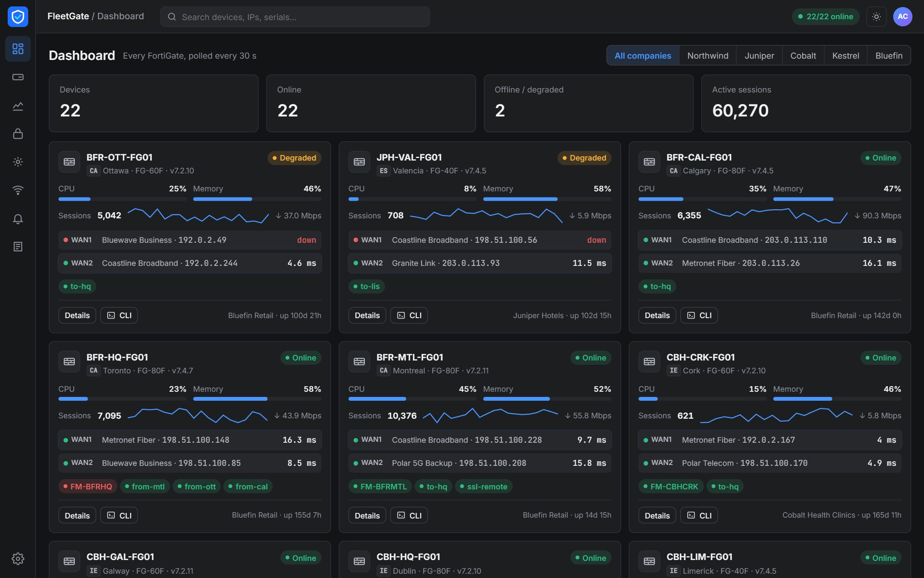Open the settings gear in sidebar
The image size is (924, 578).
pyautogui.click(x=18, y=558)
